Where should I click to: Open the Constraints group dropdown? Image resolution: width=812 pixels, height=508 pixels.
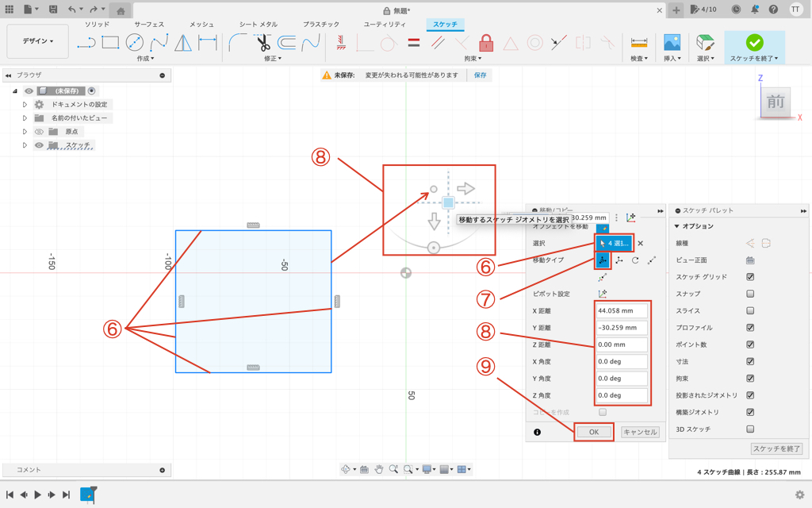click(x=473, y=59)
